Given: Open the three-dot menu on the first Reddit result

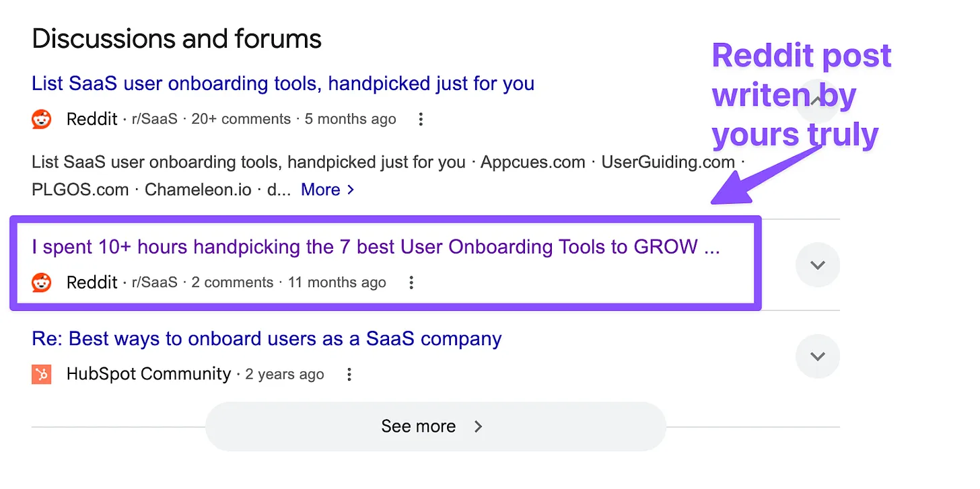Looking at the screenshot, I should pyautogui.click(x=420, y=118).
